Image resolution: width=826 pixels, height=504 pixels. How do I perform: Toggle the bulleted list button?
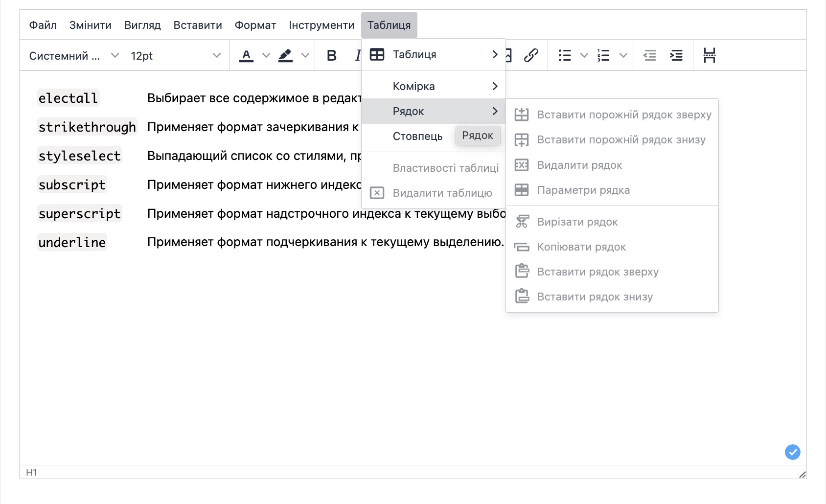click(565, 55)
